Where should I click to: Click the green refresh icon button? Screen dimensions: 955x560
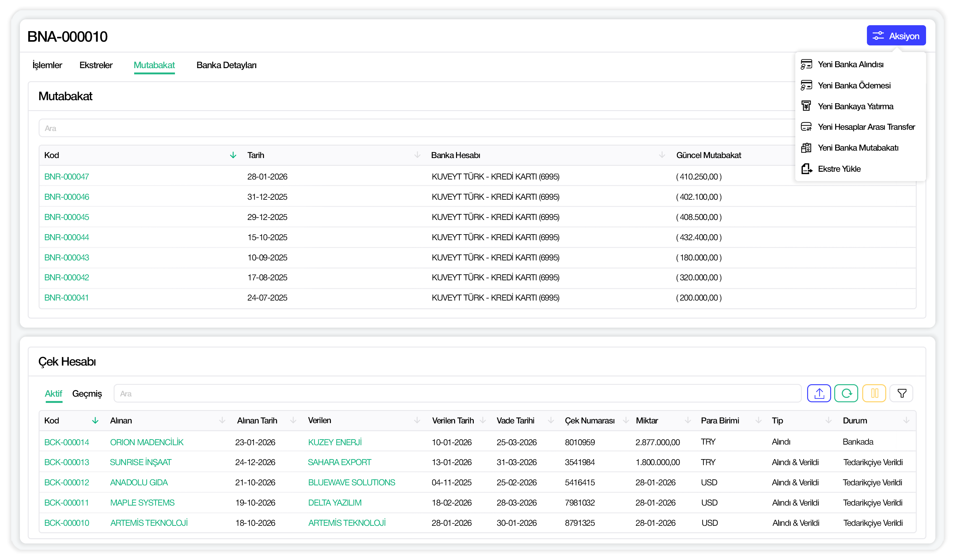tap(846, 393)
